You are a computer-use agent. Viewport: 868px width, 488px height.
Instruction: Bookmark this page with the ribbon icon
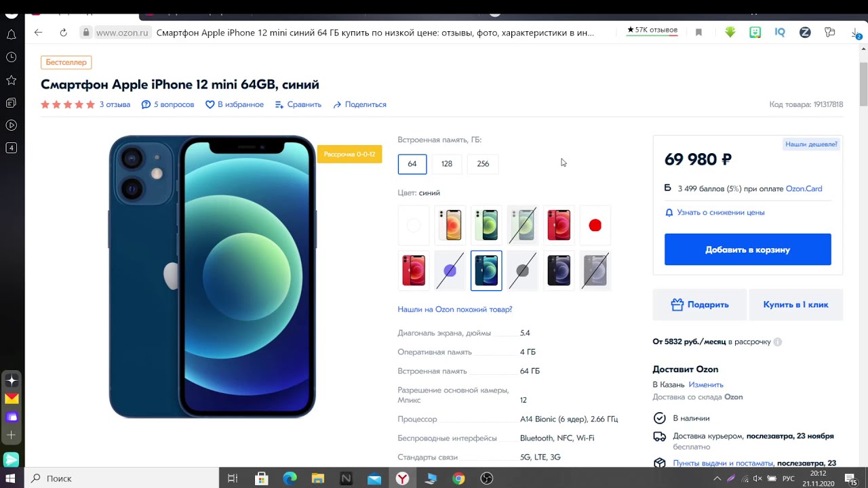coord(698,33)
